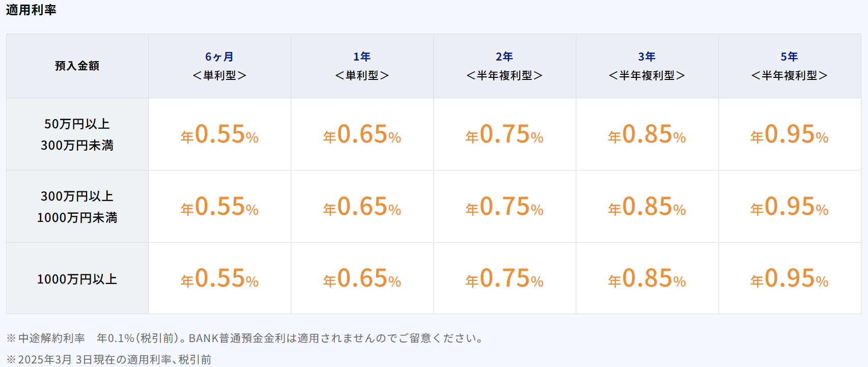The height and width of the screenshot is (367, 868).
Task: Click 0.95% rate in 1000万円以上 row
Action: click(790, 278)
